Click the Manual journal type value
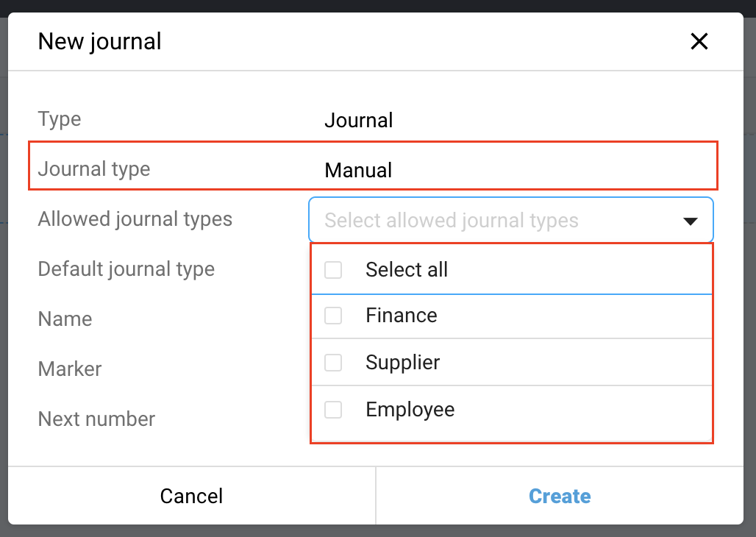Viewport: 756px width, 537px height. pos(358,170)
